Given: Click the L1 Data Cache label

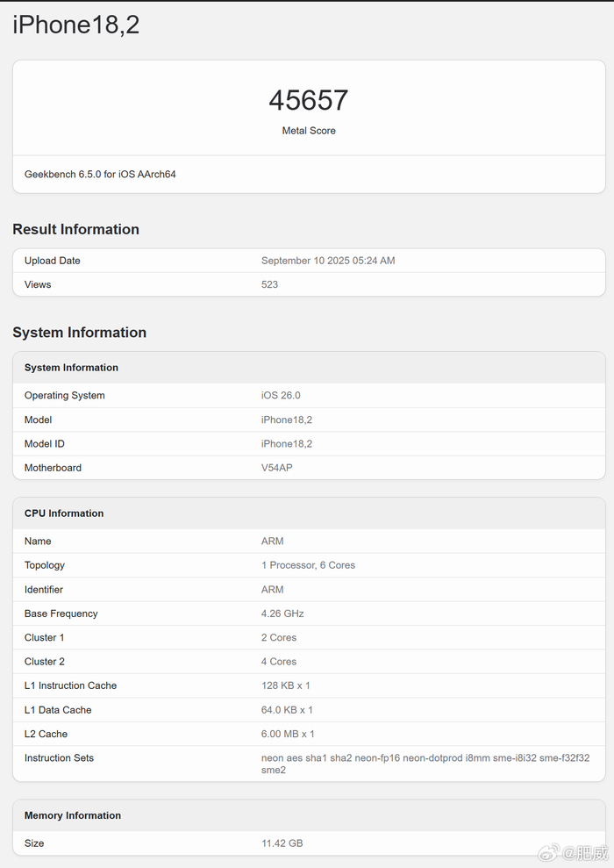Looking at the screenshot, I should click(58, 710).
